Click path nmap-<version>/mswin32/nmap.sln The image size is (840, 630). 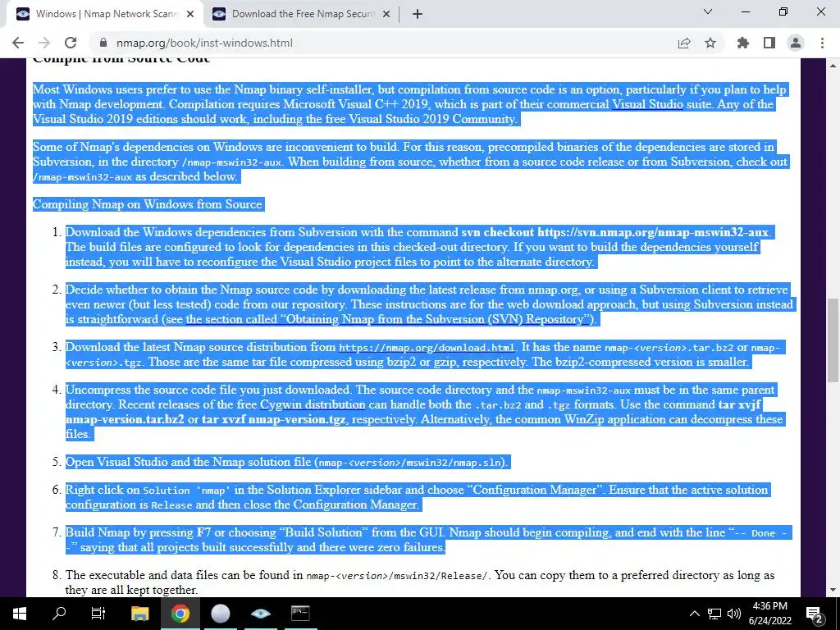pyautogui.click(x=410, y=463)
